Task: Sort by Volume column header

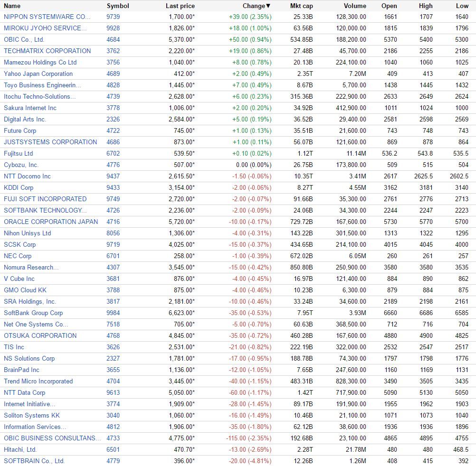Action: pos(355,6)
